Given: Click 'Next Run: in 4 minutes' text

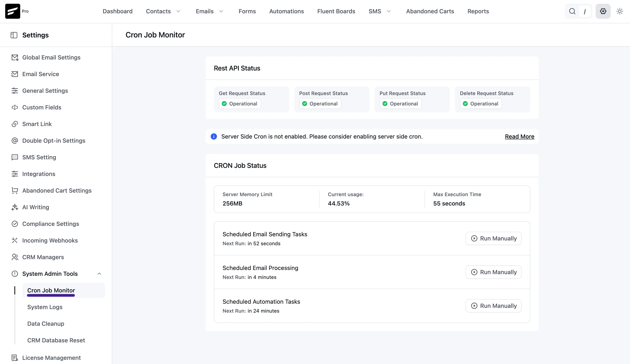Looking at the screenshot, I should [x=249, y=277].
